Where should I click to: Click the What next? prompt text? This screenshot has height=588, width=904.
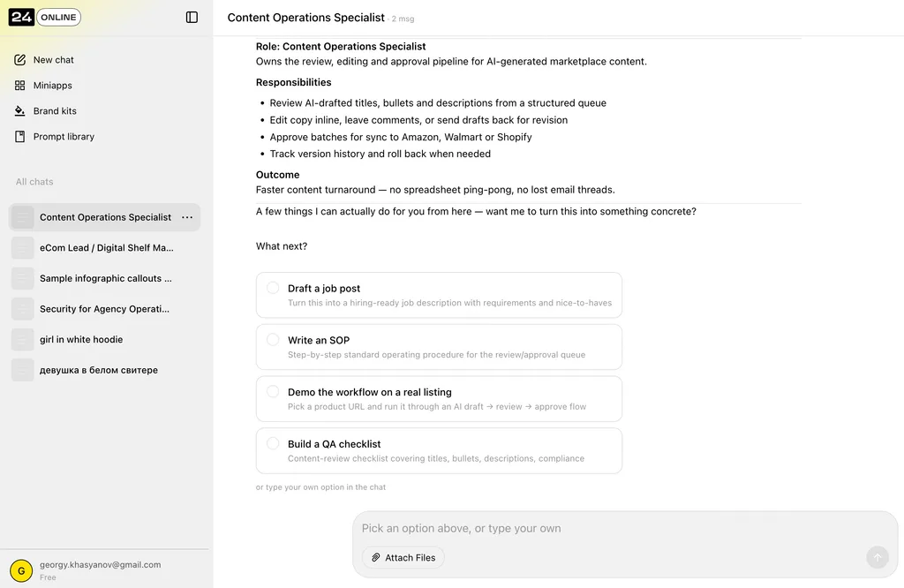point(282,246)
